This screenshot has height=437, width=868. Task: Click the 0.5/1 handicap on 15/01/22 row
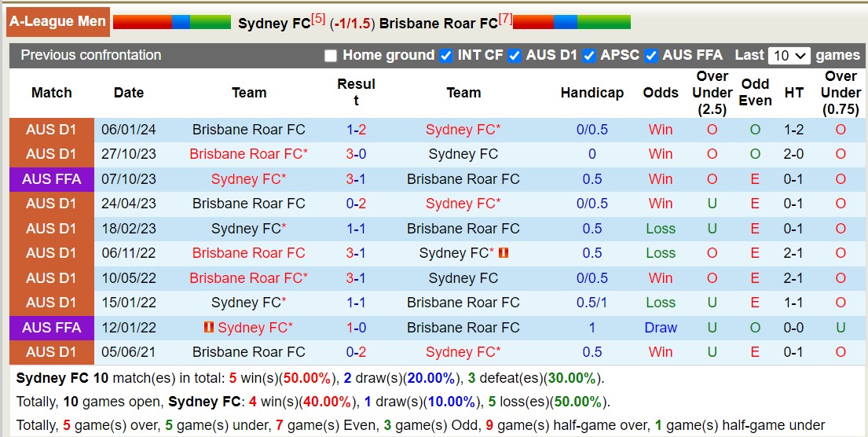[x=591, y=303]
